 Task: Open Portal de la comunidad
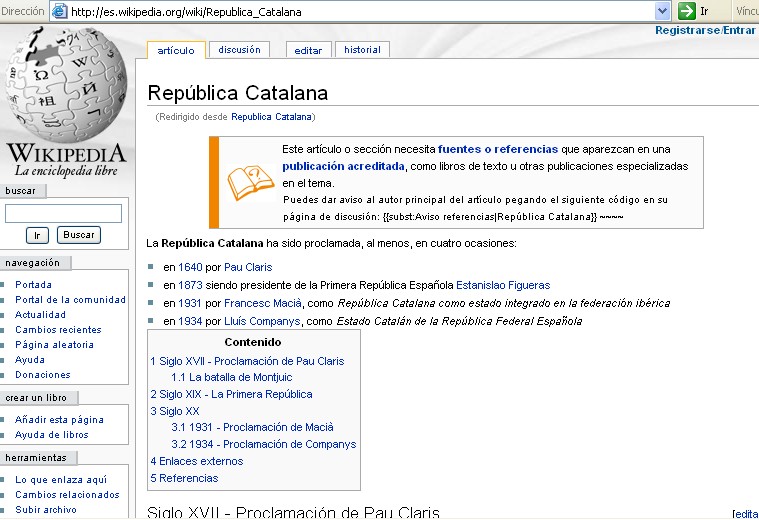(x=70, y=300)
